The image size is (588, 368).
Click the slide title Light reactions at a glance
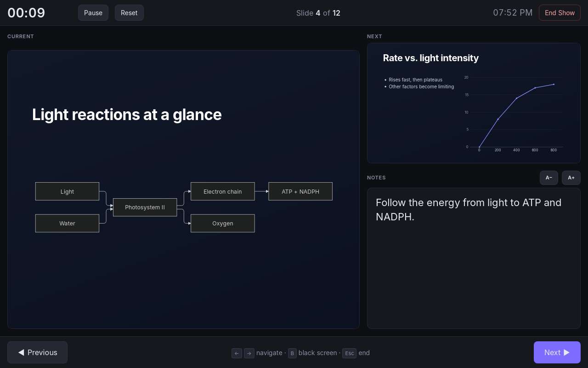point(127,115)
